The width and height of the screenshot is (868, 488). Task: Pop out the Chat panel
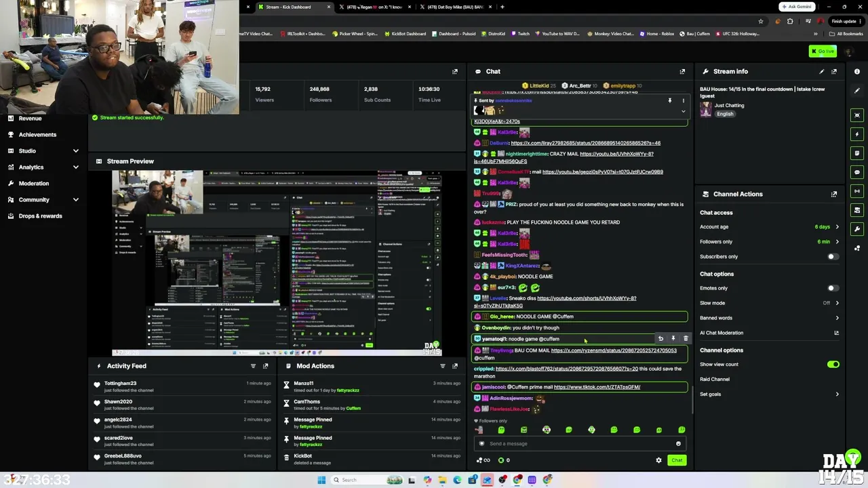[x=682, y=71]
